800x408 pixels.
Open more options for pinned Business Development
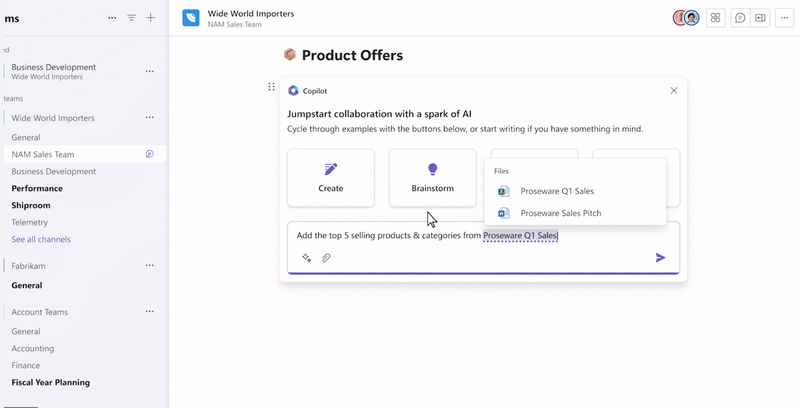(149, 71)
